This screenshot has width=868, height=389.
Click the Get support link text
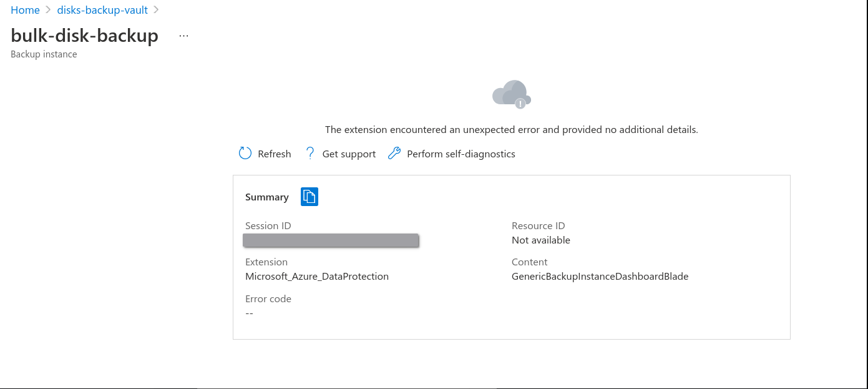348,154
